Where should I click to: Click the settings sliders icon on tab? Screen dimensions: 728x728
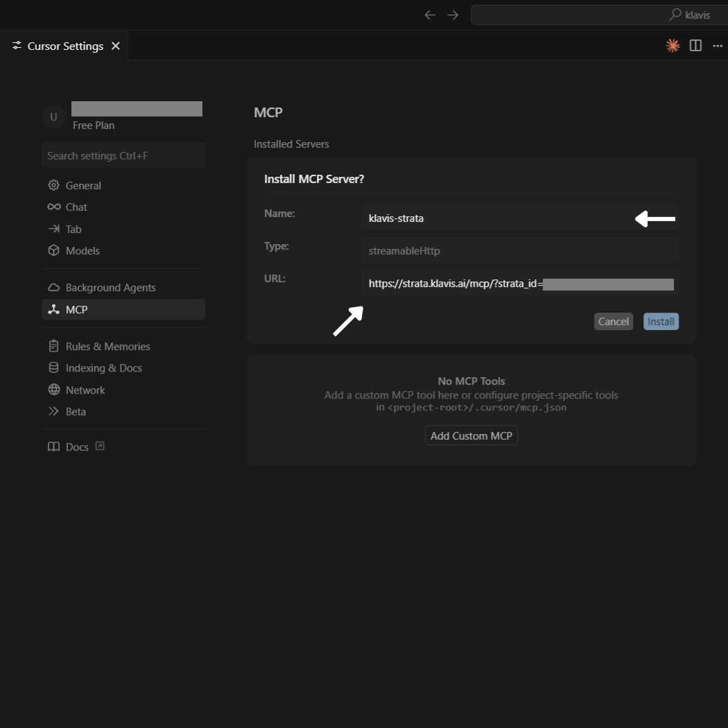click(17, 46)
